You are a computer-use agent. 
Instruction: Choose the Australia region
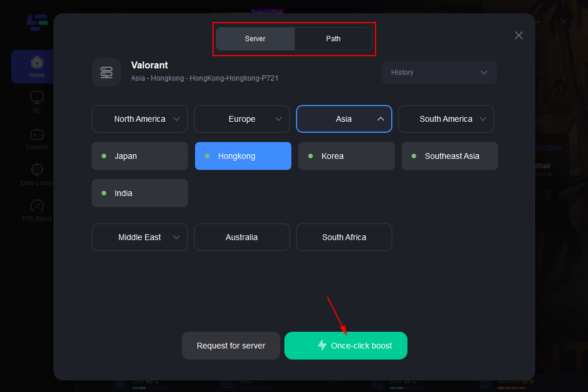coord(242,237)
